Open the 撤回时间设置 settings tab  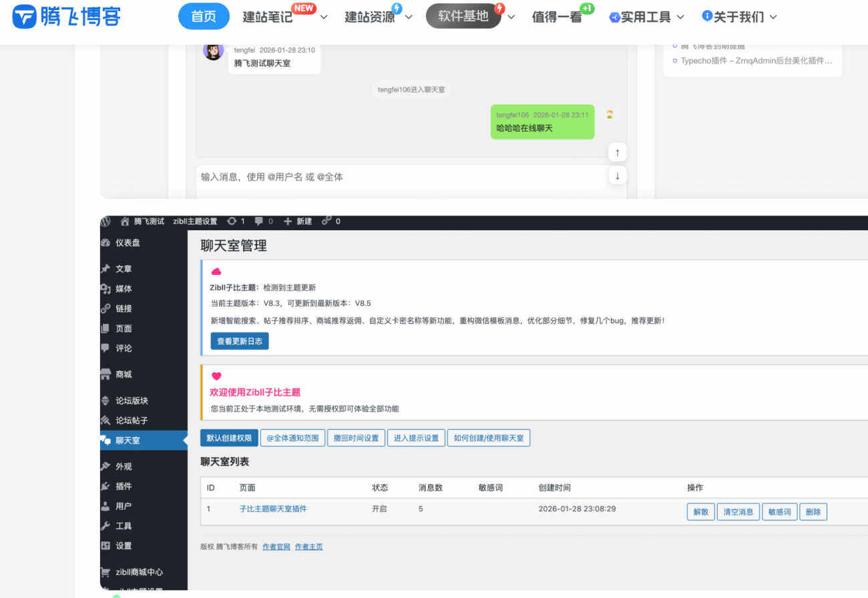(x=356, y=438)
